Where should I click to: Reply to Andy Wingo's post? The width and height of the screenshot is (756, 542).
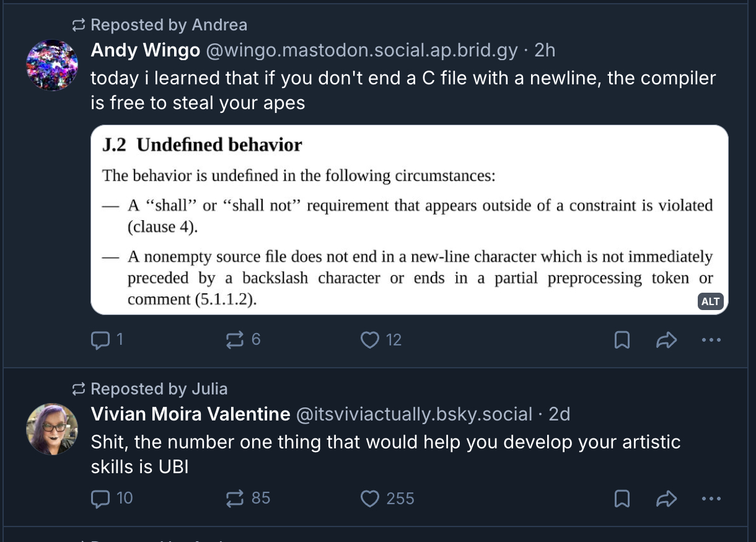100,340
